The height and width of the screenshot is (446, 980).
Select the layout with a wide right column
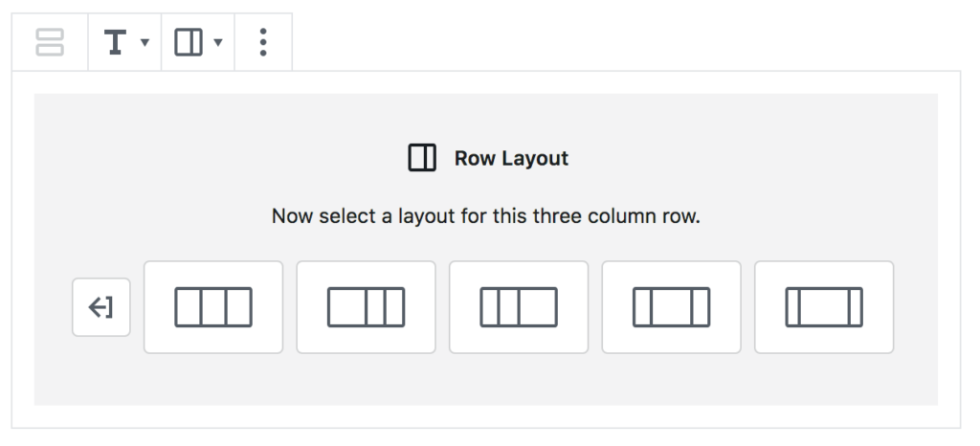(x=519, y=307)
